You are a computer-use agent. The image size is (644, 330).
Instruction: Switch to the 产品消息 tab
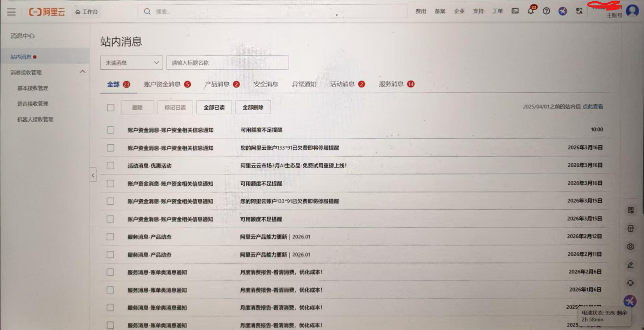pos(222,84)
